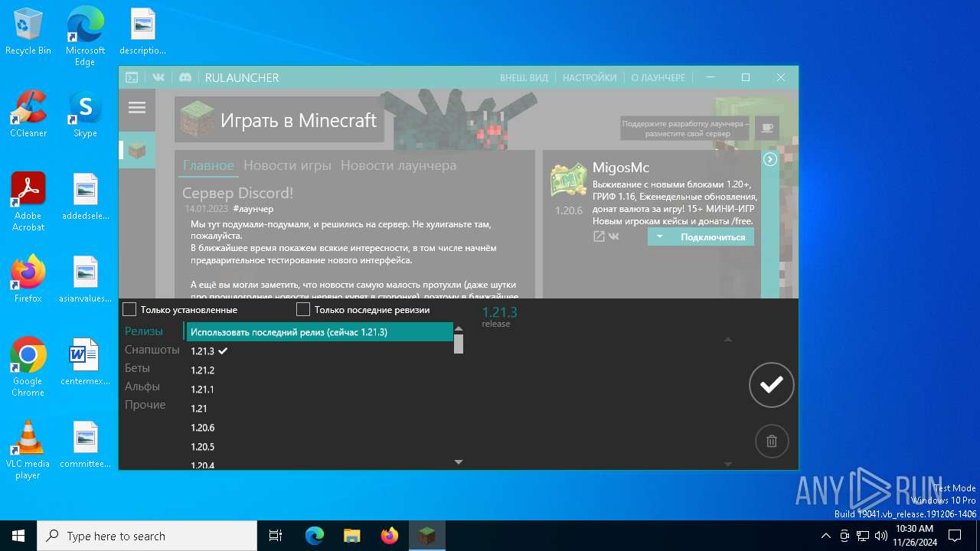Open the 'ВНЕШ. ВИД' menu

[x=524, y=77]
